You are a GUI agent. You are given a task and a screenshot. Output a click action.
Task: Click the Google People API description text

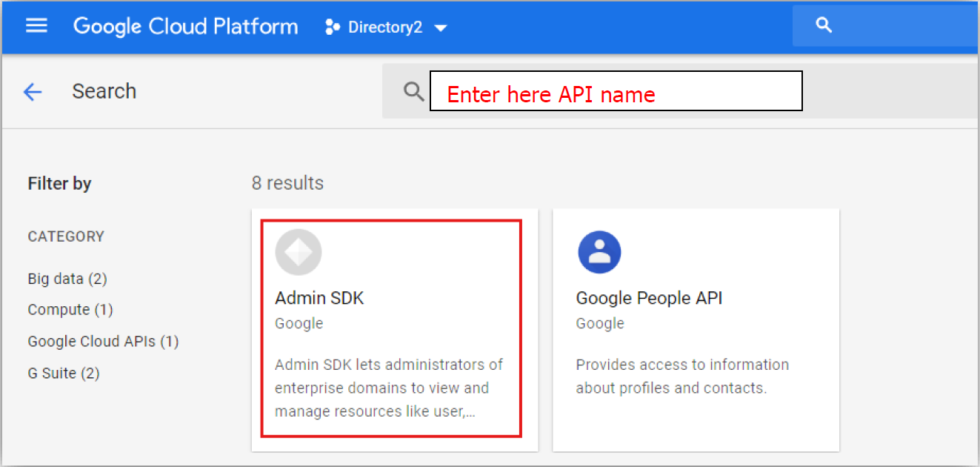tap(682, 376)
